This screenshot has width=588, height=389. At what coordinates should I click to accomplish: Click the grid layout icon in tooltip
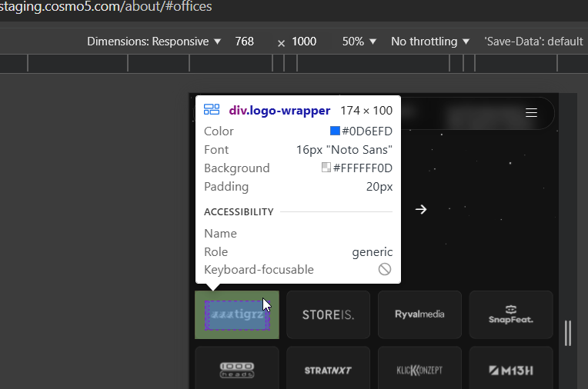click(212, 109)
